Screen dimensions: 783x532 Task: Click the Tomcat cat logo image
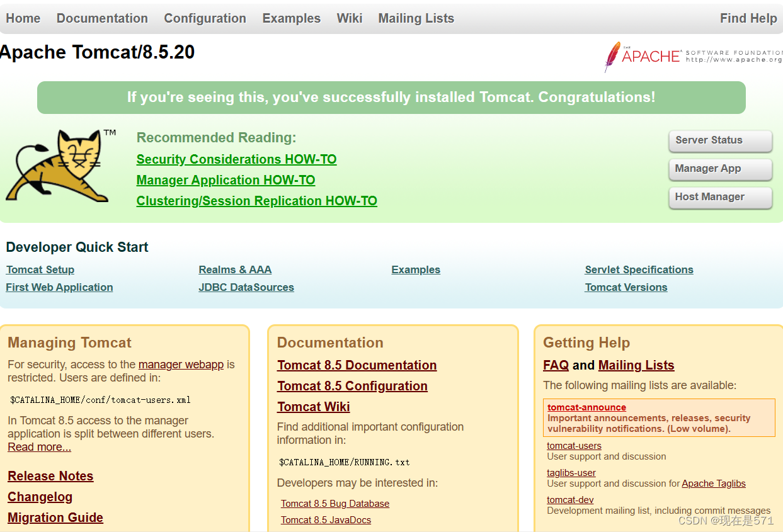pyautogui.click(x=60, y=166)
